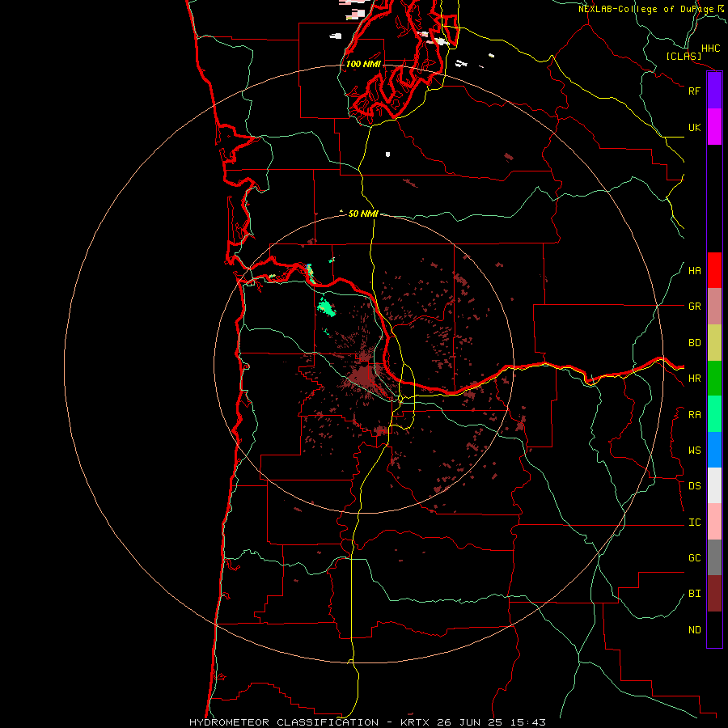Click the 15:43 timestamp

pyautogui.click(x=527, y=722)
